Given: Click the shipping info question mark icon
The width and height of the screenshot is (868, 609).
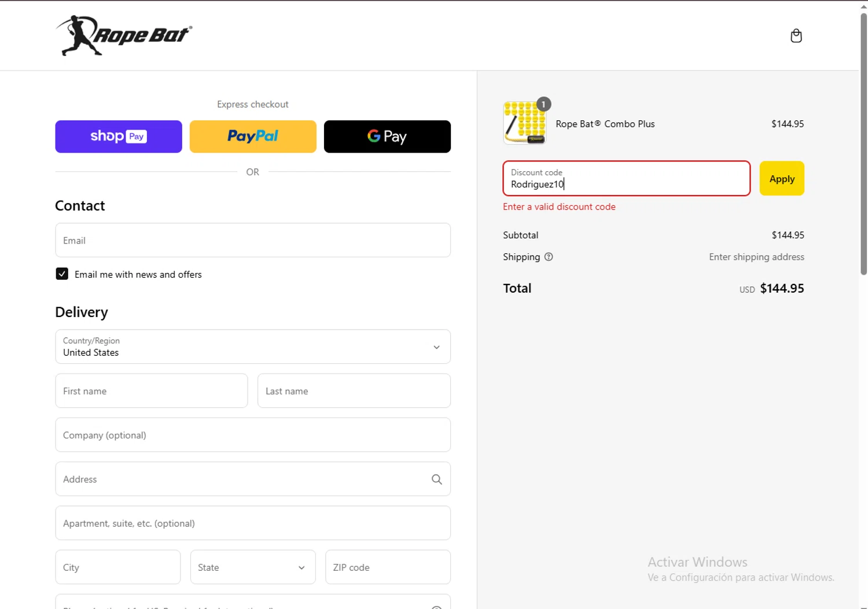Looking at the screenshot, I should coord(549,257).
